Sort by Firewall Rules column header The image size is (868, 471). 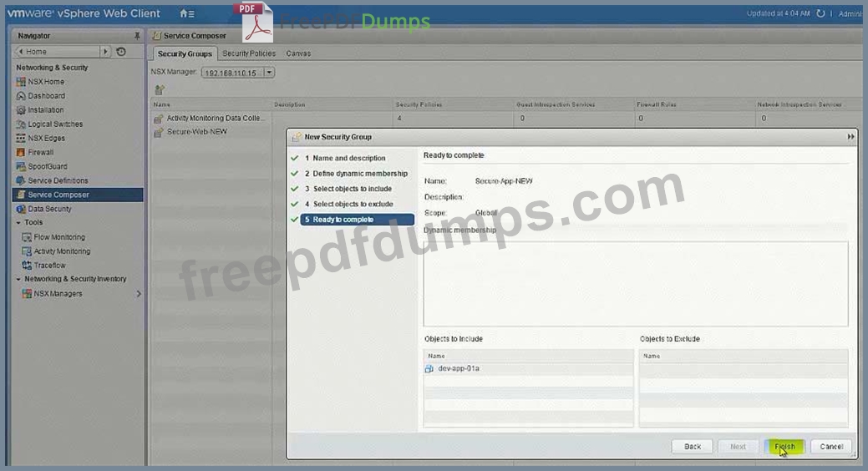click(x=657, y=104)
